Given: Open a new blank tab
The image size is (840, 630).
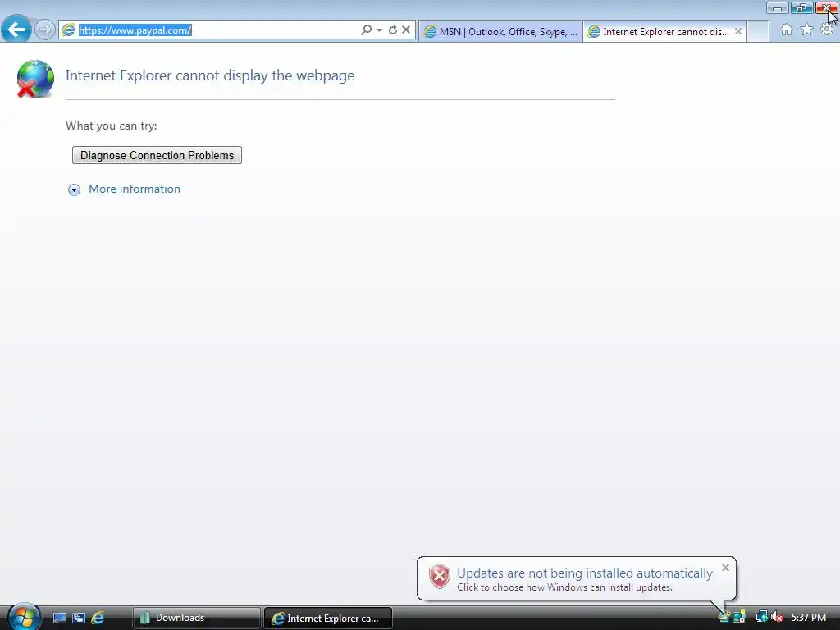Looking at the screenshot, I should point(758,32).
